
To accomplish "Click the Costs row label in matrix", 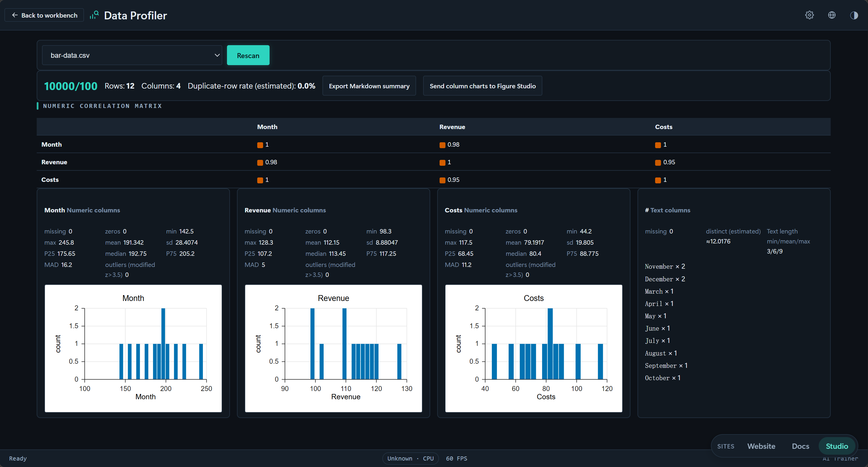I will pos(50,180).
